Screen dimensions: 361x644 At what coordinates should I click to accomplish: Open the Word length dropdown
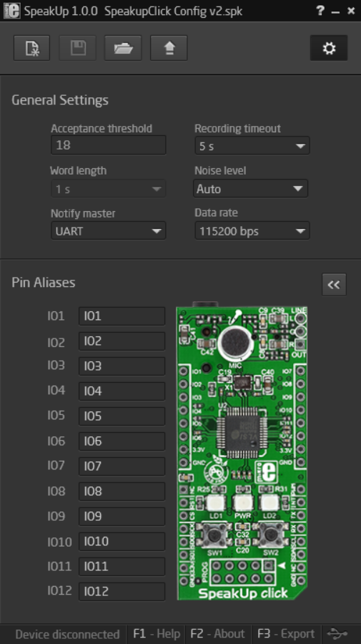[109, 188]
